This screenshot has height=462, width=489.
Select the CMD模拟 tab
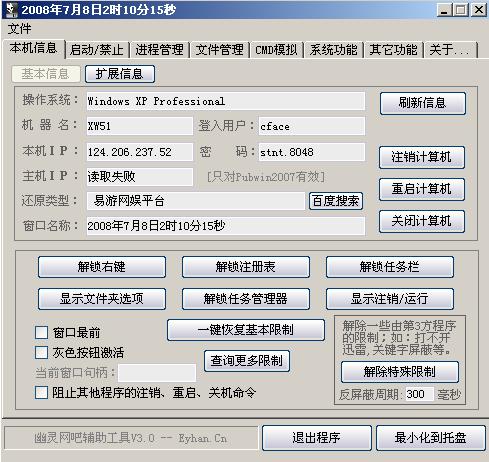pos(276,50)
